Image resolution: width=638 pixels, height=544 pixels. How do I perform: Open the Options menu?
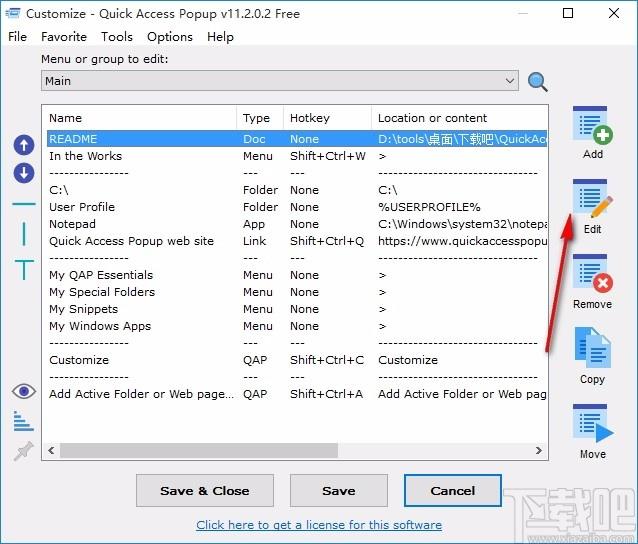pyautogui.click(x=170, y=37)
